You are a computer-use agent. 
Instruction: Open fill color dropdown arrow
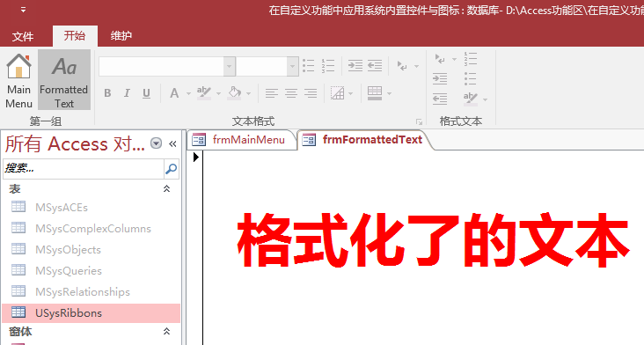click(248, 93)
